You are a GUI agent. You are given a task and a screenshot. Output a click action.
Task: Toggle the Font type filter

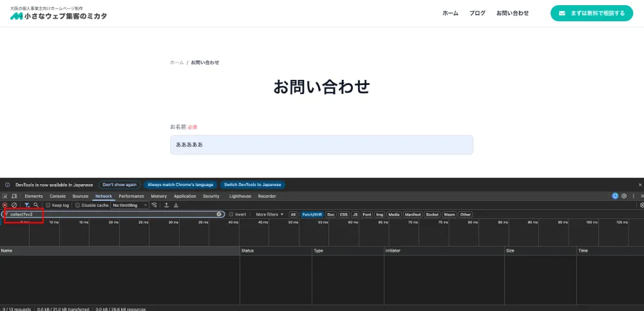(367, 214)
